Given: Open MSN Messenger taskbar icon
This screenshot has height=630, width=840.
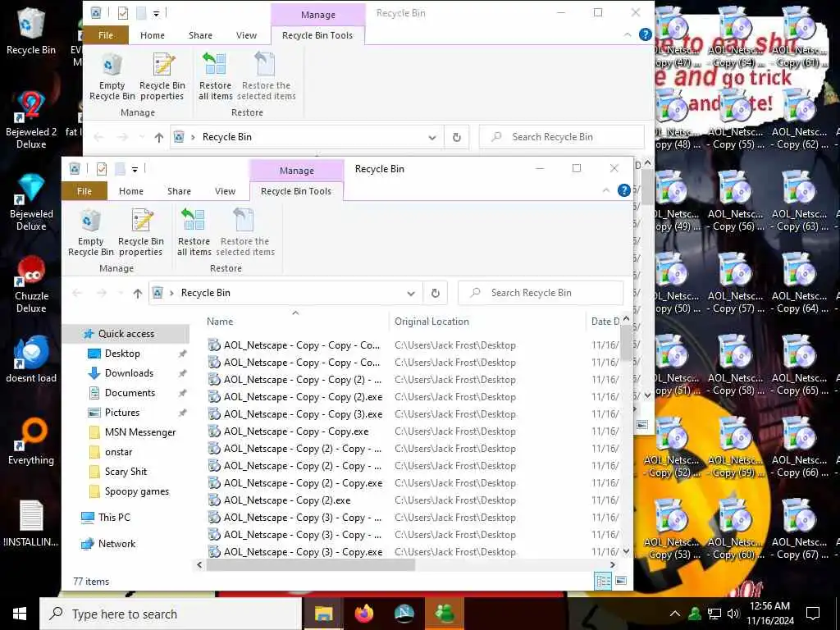Looking at the screenshot, I should coord(444,614).
